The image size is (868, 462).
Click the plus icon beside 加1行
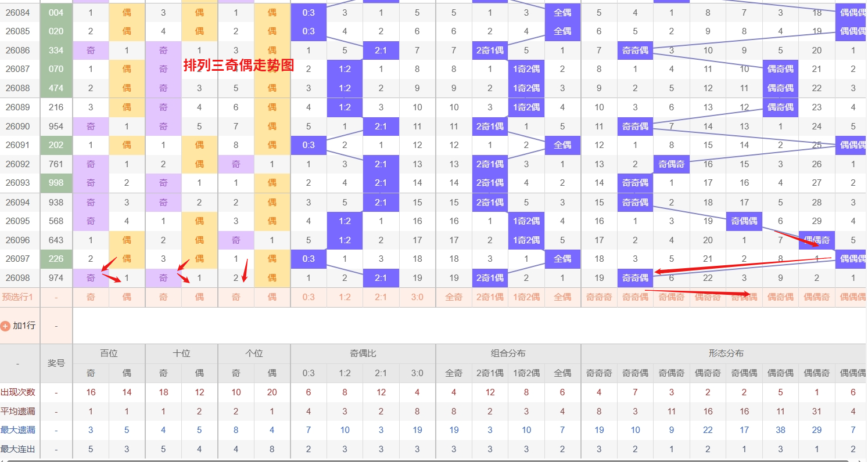point(5,326)
